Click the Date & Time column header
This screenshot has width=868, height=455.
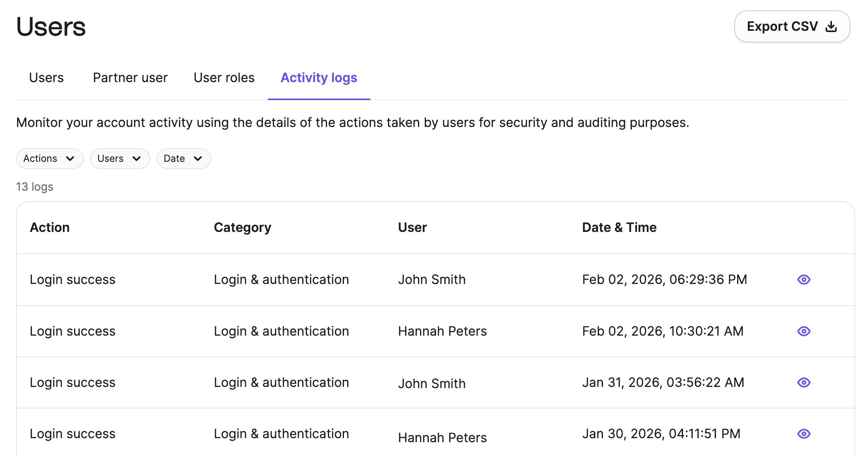pos(619,227)
